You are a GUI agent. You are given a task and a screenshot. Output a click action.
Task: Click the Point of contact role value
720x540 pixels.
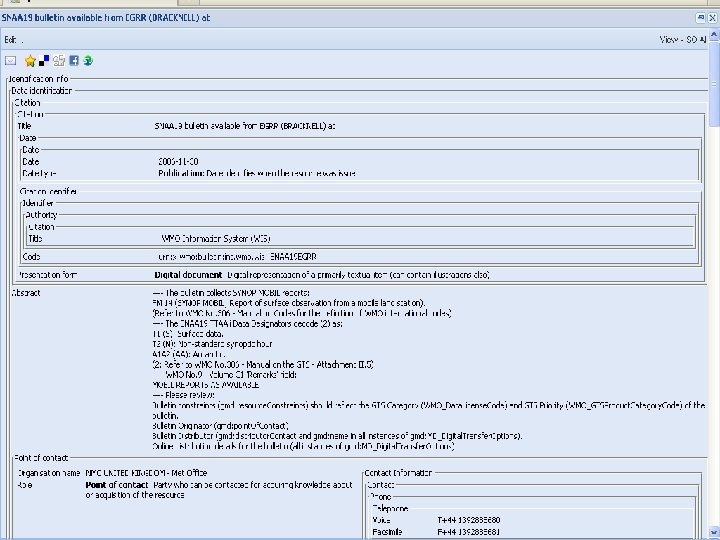(219, 490)
